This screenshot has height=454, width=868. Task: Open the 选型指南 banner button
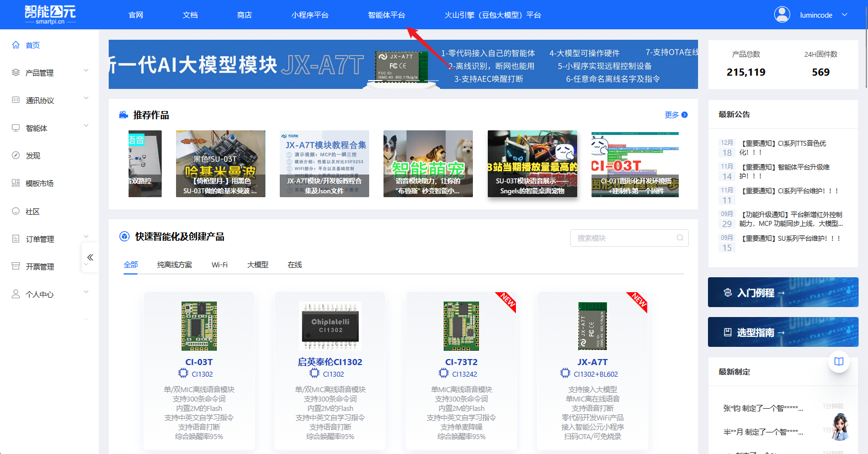point(783,332)
